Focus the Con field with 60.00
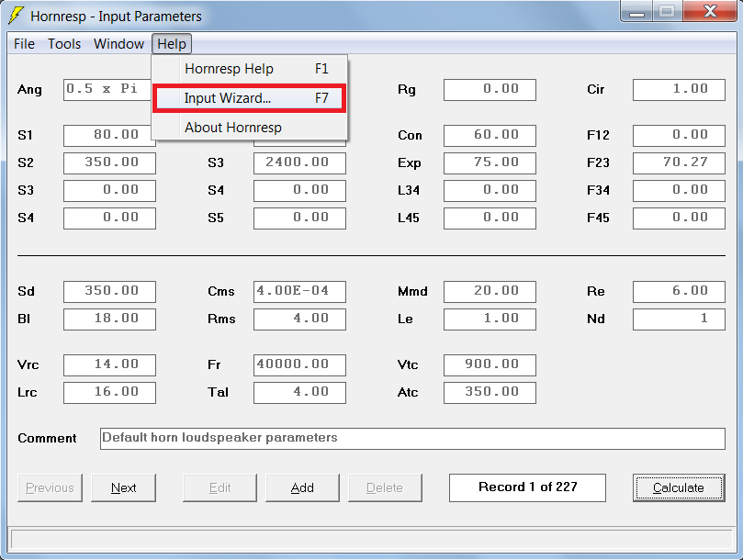The image size is (743, 560). point(490,136)
